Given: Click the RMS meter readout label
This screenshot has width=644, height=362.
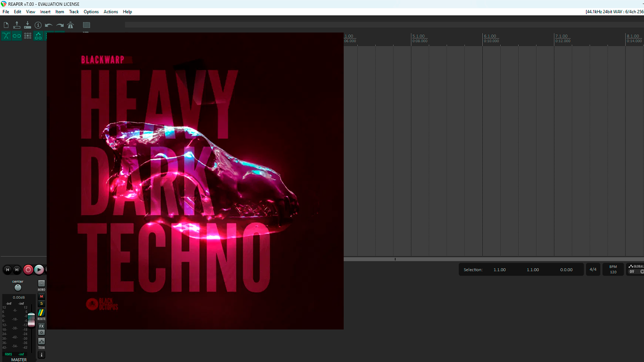Looking at the screenshot, I should [8, 354].
